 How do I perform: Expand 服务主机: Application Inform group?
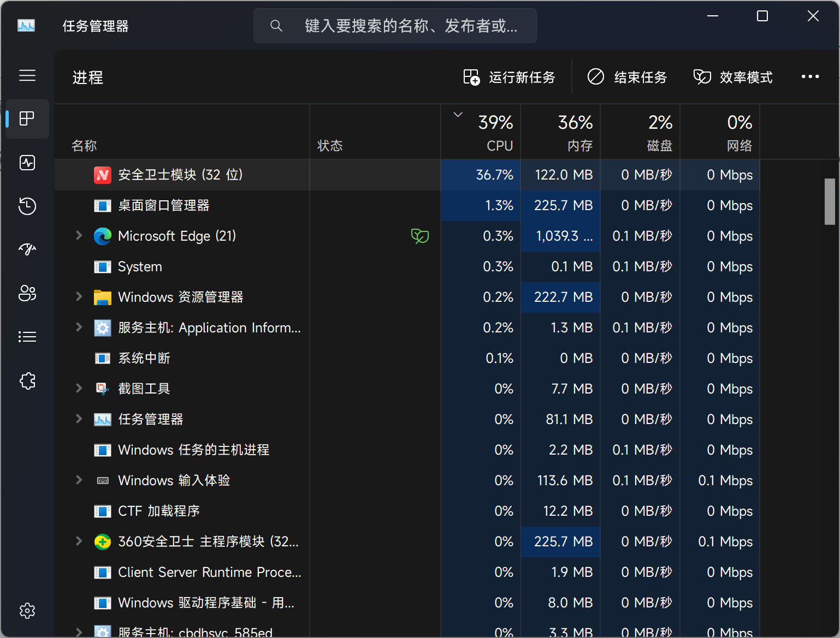(x=79, y=327)
